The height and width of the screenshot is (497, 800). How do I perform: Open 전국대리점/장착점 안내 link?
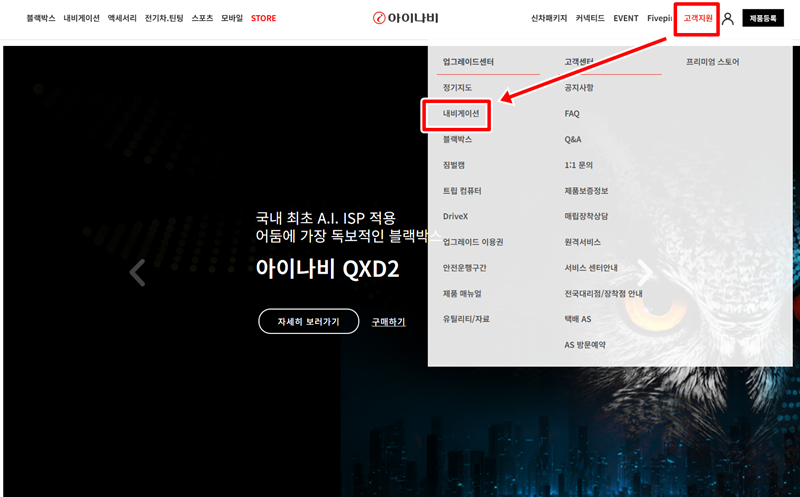click(603, 293)
